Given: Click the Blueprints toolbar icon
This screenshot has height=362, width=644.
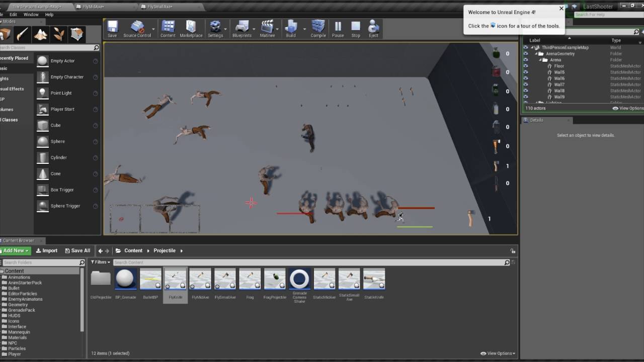Looking at the screenshot, I should coord(242,29).
